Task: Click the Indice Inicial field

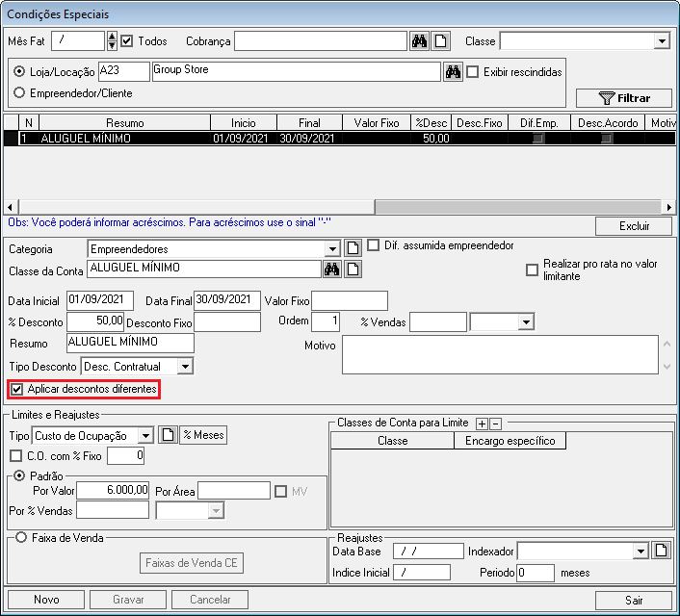Action: tap(422, 573)
